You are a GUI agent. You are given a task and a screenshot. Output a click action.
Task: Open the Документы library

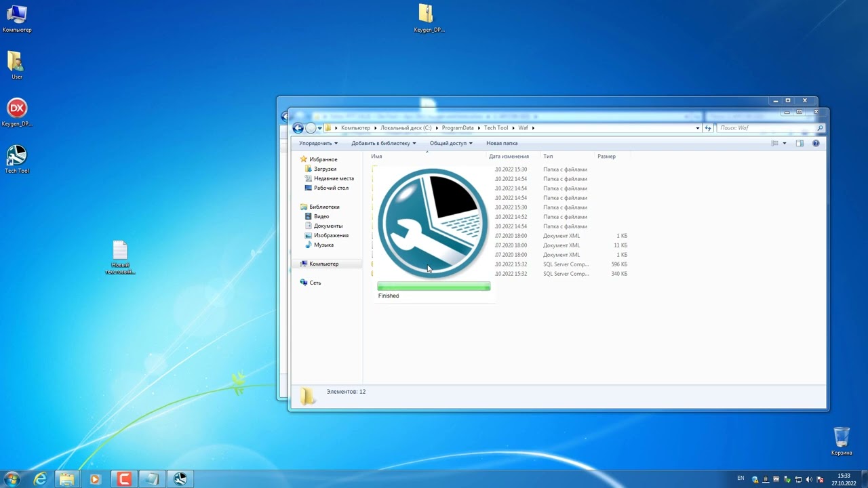coord(323,226)
